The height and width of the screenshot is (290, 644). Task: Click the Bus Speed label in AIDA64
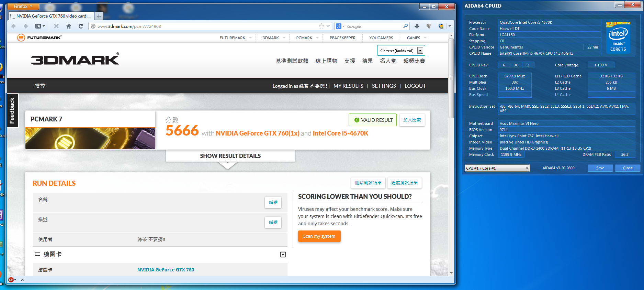pos(478,95)
